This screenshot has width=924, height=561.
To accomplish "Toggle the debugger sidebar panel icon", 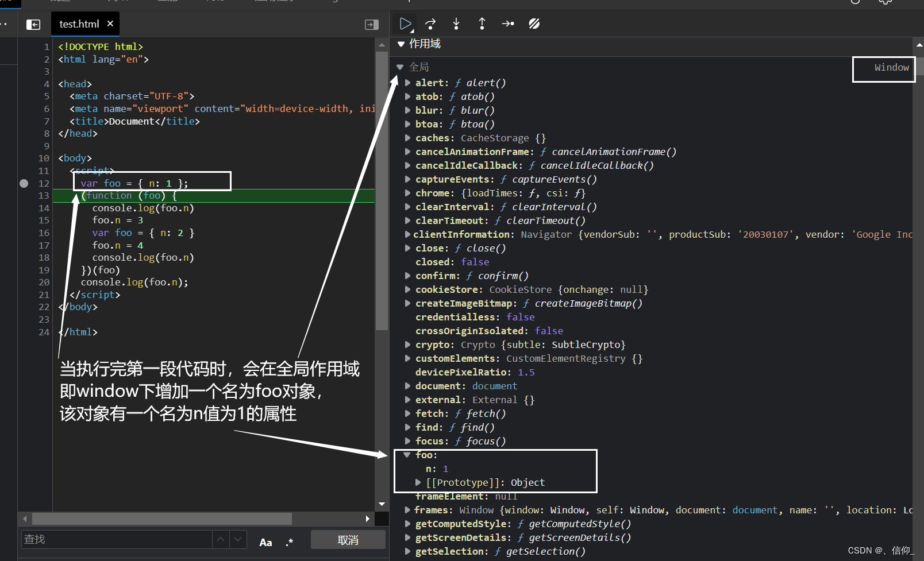I will click(x=372, y=25).
